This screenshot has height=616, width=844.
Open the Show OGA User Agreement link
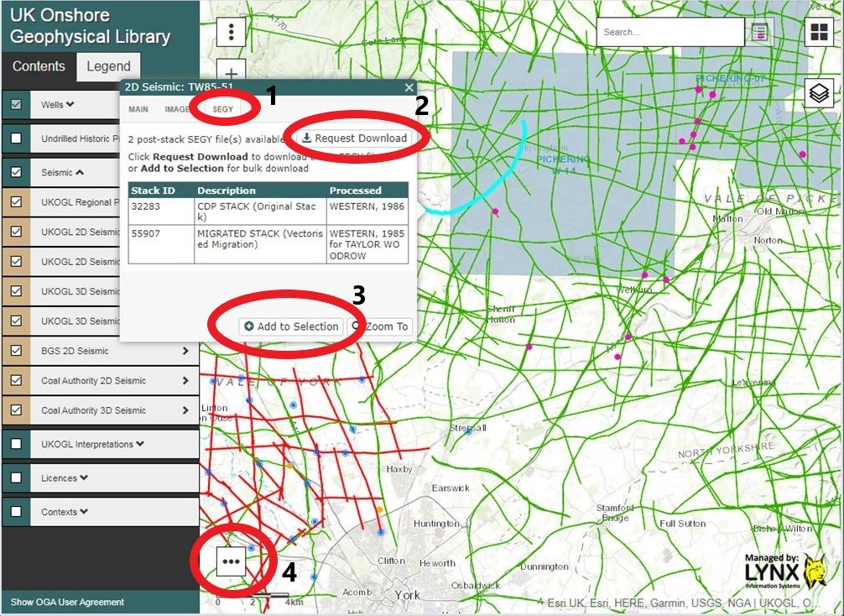67,602
